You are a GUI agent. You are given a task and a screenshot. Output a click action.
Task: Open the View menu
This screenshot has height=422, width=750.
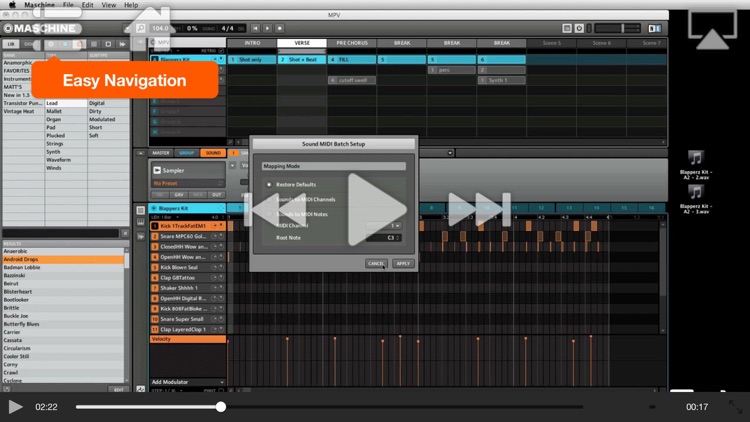109,5
